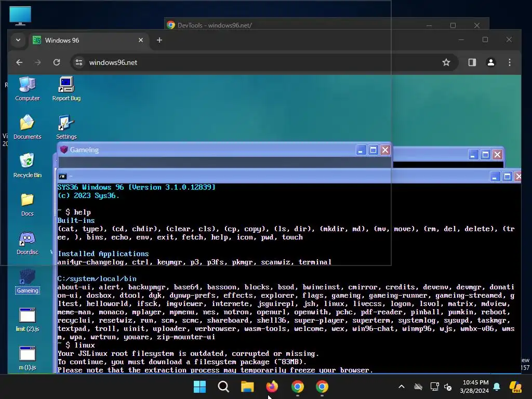
Task: Open Firefox from the taskbar
Action: (272, 387)
